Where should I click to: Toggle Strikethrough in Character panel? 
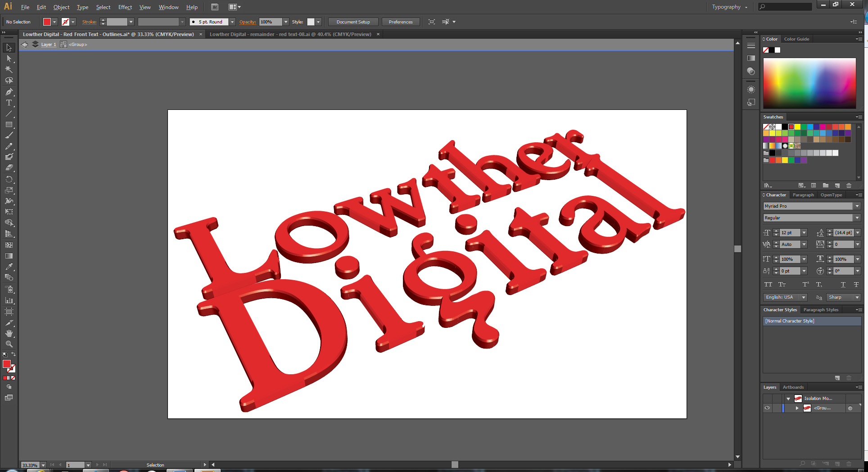pos(856,285)
